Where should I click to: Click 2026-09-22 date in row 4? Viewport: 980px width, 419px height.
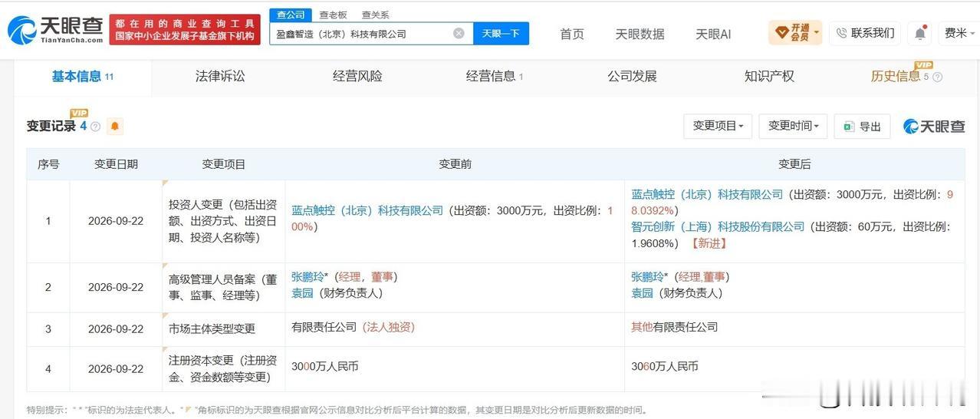116,369
